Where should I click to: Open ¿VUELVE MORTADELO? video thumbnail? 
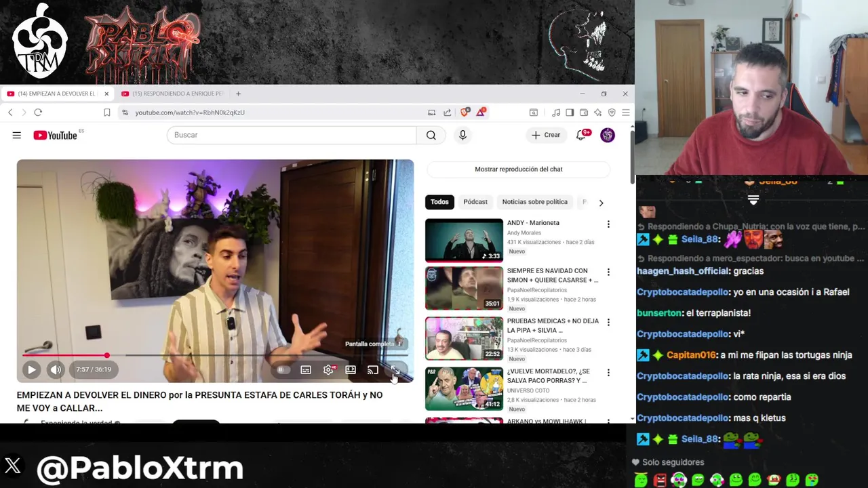click(x=464, y=388)
